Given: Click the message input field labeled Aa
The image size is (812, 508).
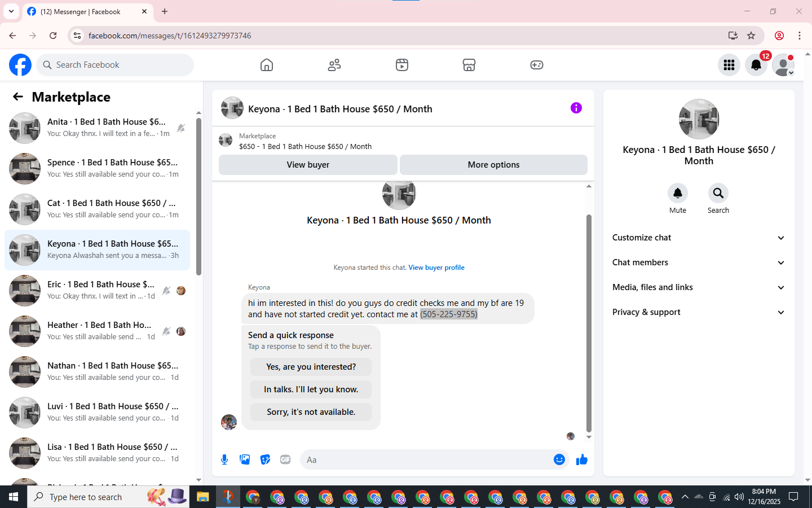Looking at the screenshot, I should [x=426, y=459].
